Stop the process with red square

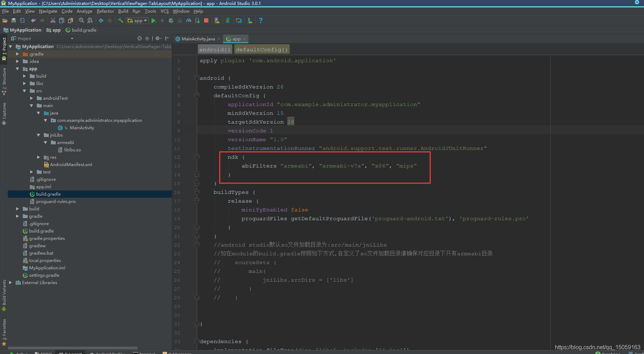tap(206, 21)
